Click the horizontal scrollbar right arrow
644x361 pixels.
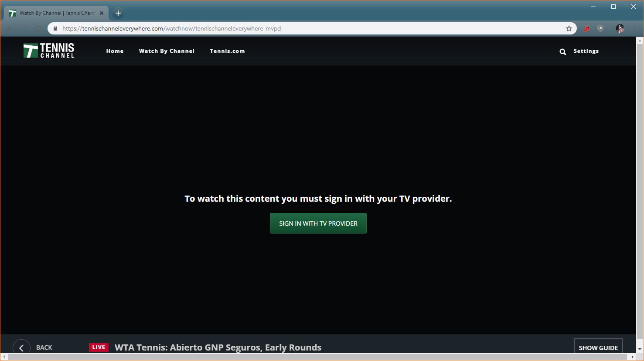point(633,357)
